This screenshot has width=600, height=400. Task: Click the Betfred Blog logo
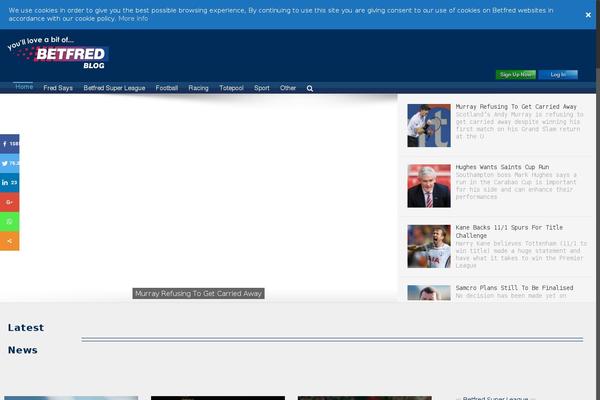57,53
